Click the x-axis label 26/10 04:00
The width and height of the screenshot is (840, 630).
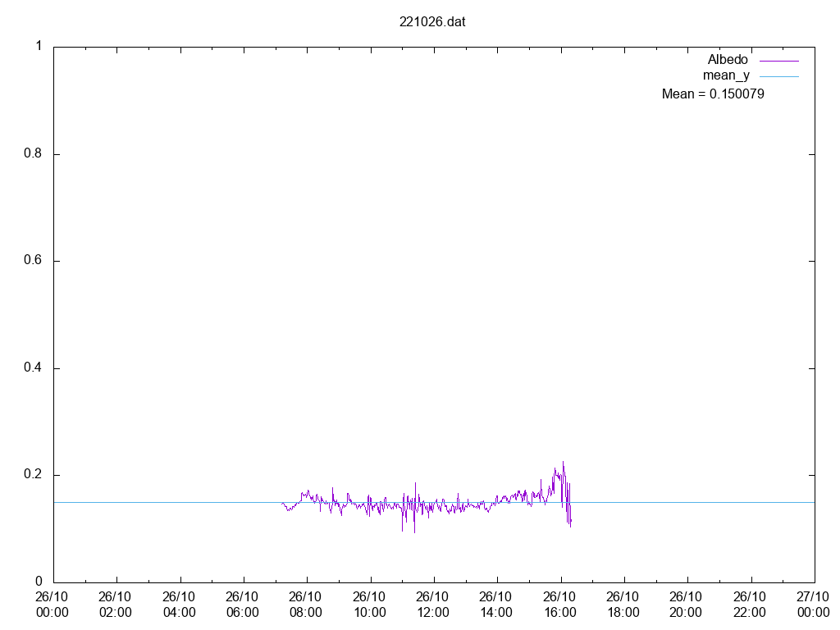pyautogui.click(x=179, y=605)
